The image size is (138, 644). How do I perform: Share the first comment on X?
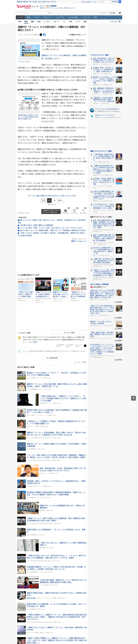(85, 346)
